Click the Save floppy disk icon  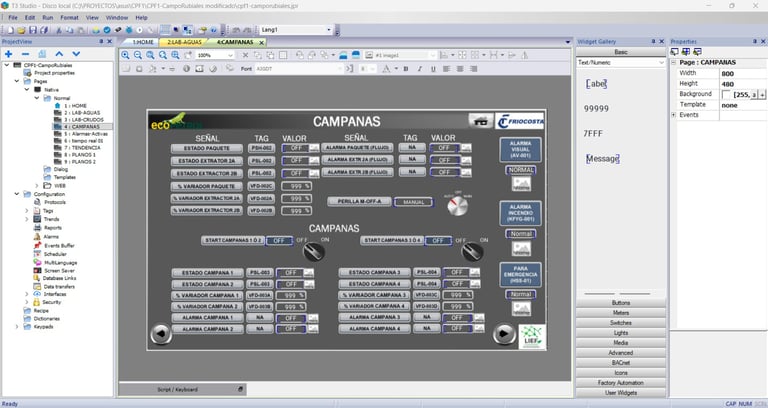click(x=33, y=30)
